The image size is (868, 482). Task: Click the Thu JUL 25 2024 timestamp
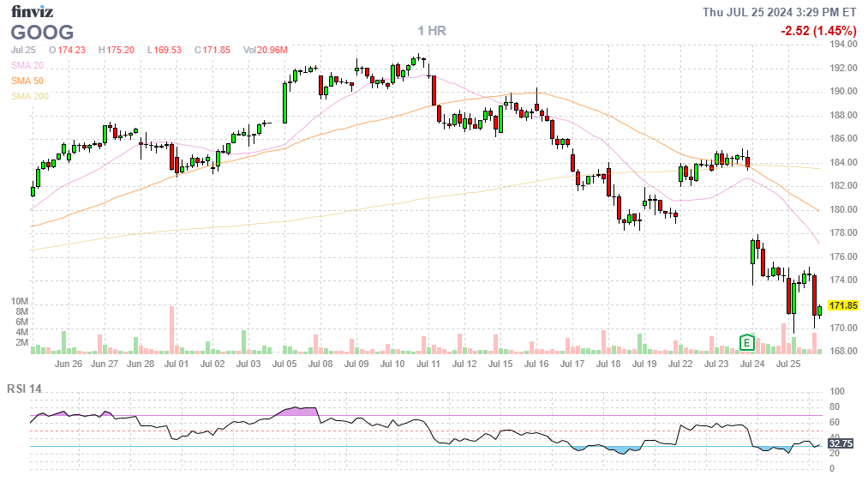pyautogui.click(x=779, y=12)
